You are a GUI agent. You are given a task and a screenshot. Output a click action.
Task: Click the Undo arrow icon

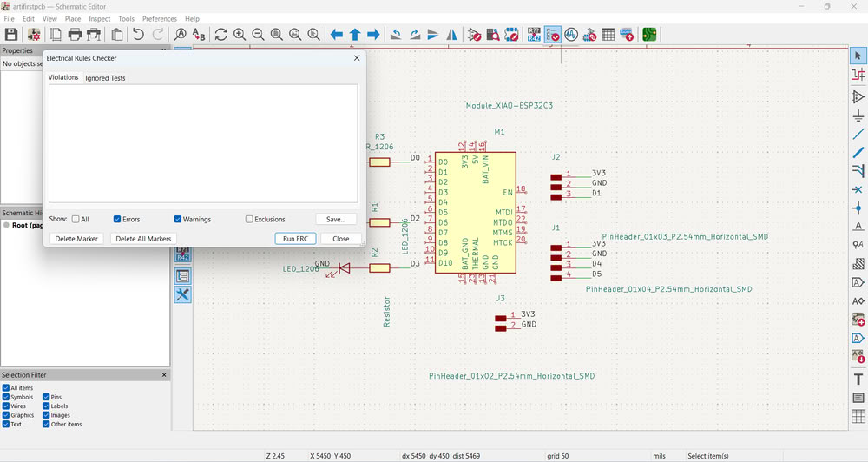point(138,35)
